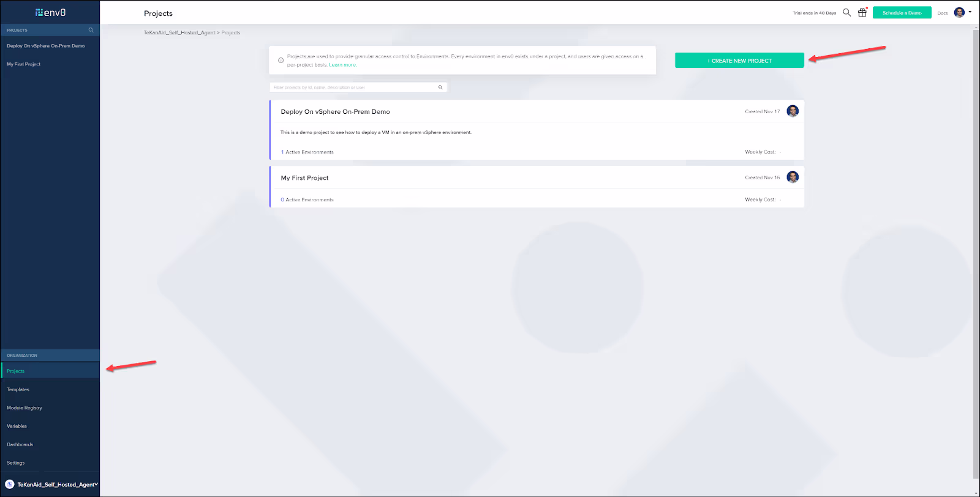Follow the Learn more link
980x497 pixels.
coord(342,65)
